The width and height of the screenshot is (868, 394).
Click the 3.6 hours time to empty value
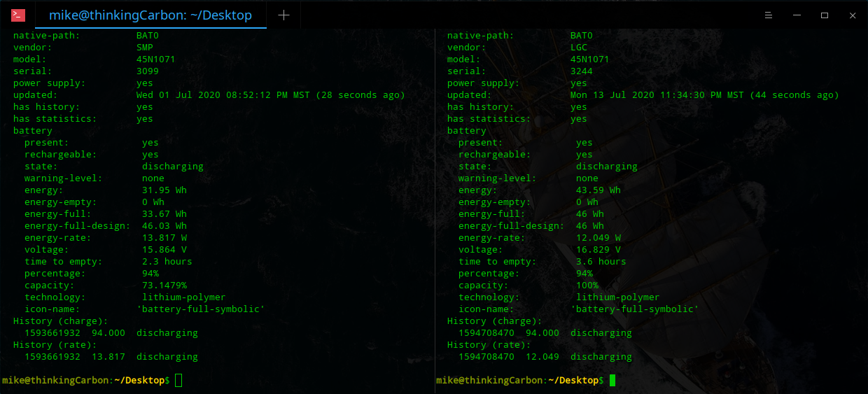coord(601,262)
